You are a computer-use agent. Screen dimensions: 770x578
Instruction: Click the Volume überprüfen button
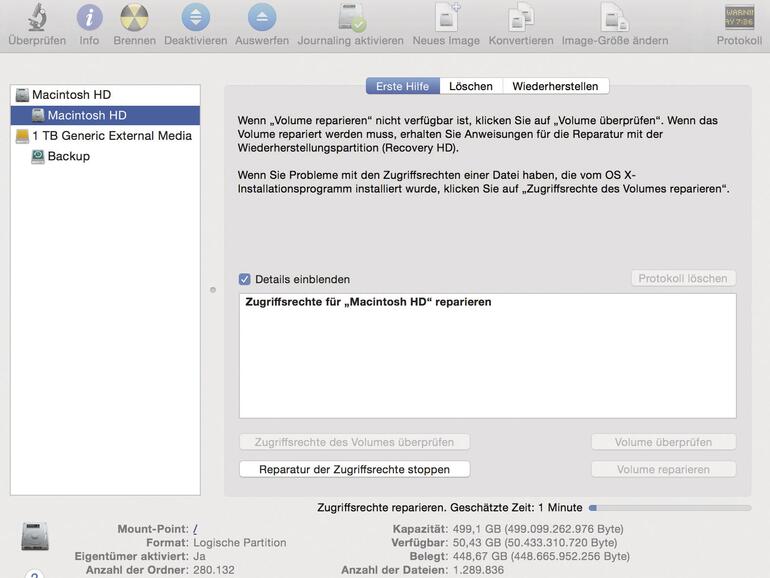click(663, 442)
